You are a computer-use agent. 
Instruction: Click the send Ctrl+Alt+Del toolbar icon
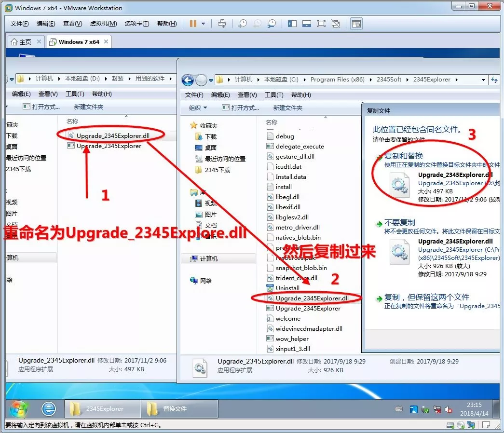point(222,24)
